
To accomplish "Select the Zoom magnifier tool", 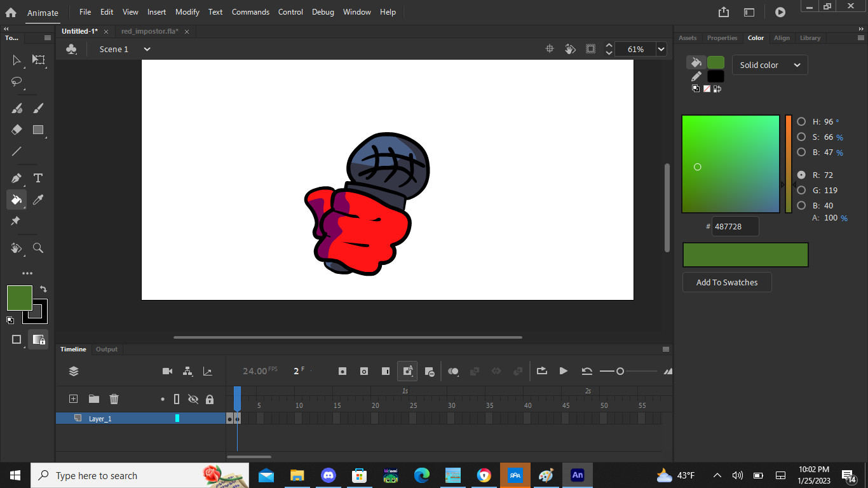I will coord(38,248).
